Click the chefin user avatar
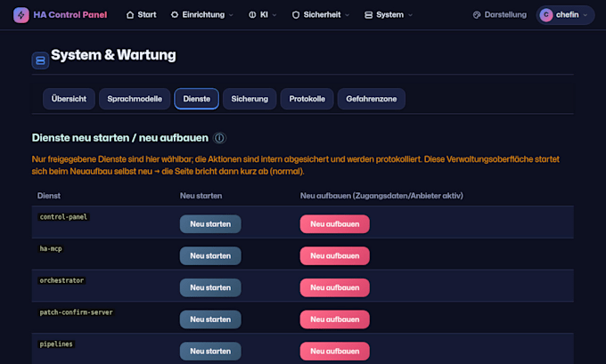 tap(546, 14)
